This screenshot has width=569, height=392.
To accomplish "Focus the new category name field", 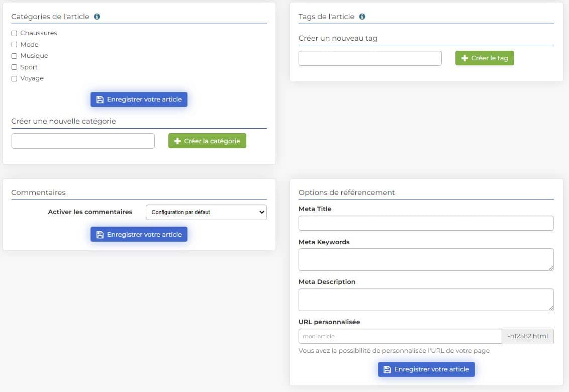I will 83,141.
